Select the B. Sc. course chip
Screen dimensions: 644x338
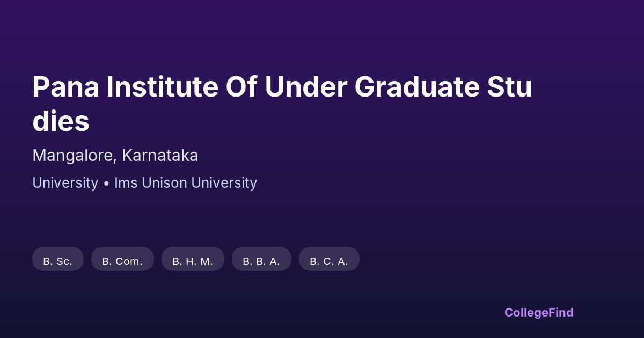tap(58, 261)
